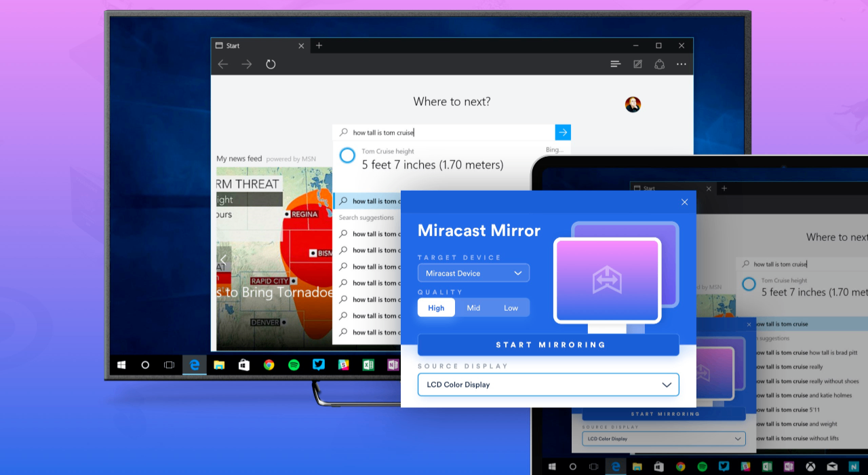Click the Edge refresh button on the TV screen
868x475 pixels.
[271, 64]
